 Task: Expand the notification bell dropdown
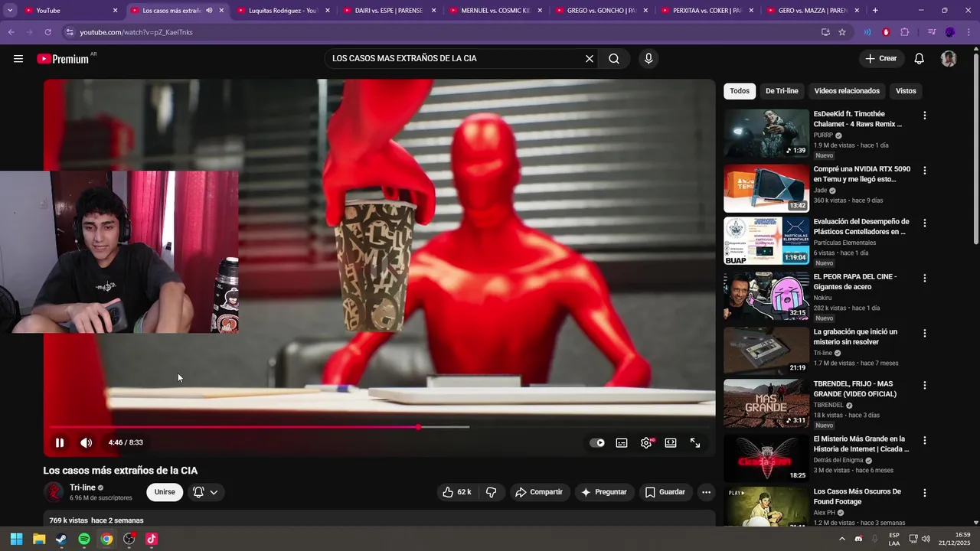206,492
